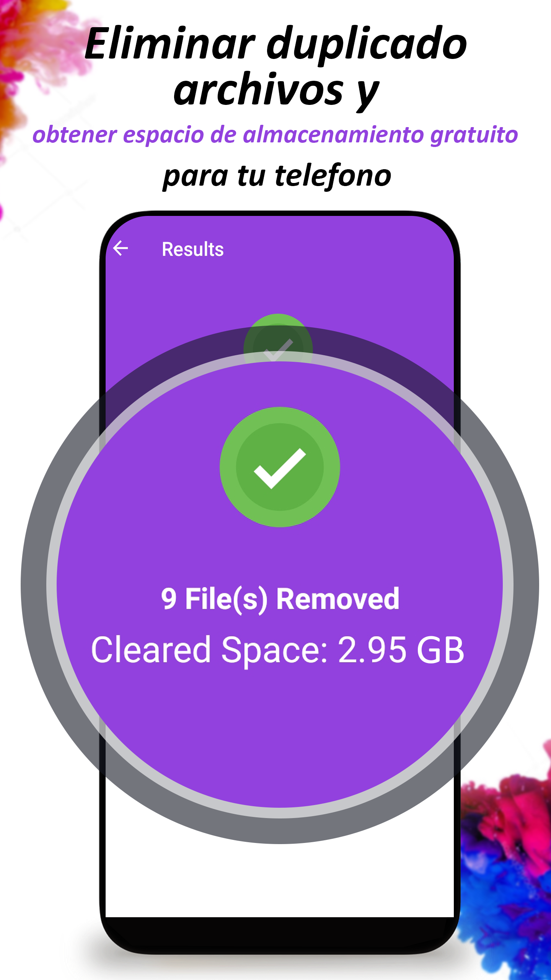Tap the back arrow beside Results
This screenshot has width=551, height=980.
coord(121,248)
